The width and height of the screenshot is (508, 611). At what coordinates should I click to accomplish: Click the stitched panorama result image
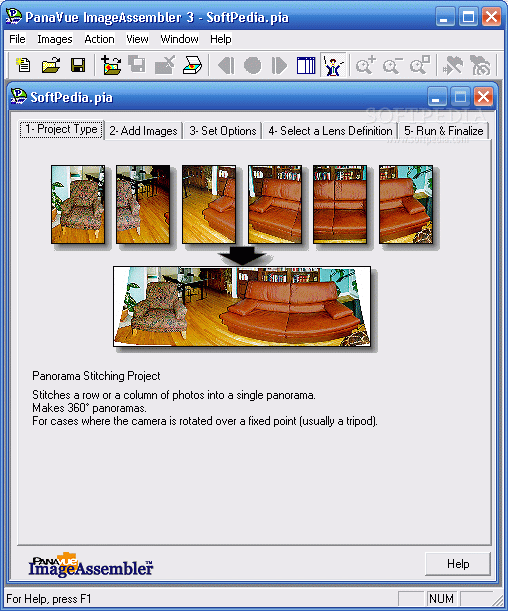242,307
